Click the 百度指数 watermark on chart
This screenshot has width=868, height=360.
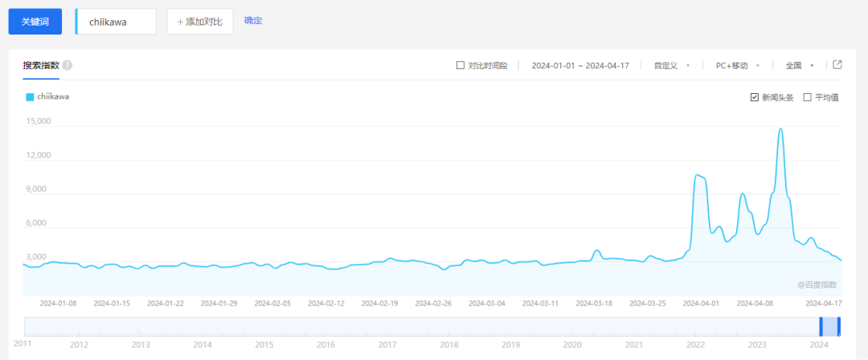pos(817,284)
